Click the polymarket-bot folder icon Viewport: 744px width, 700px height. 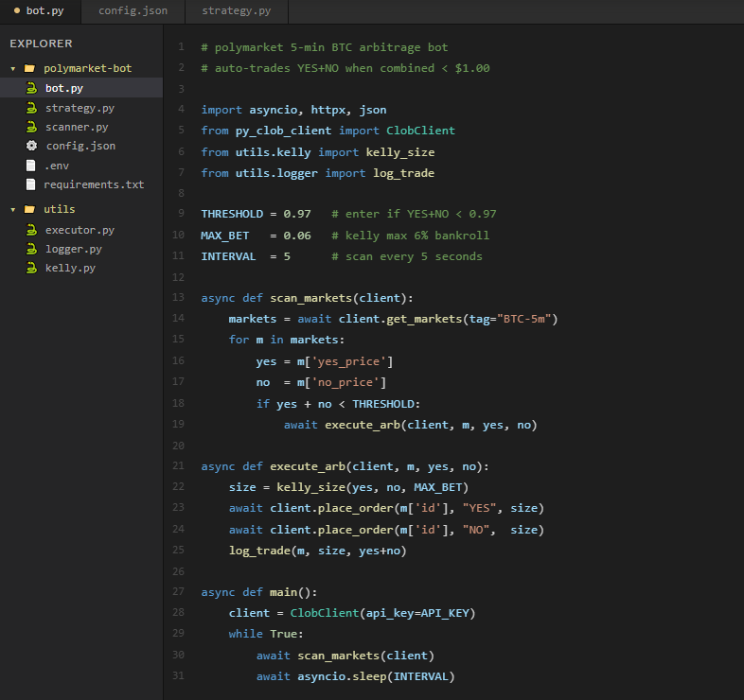click(29, 68)
